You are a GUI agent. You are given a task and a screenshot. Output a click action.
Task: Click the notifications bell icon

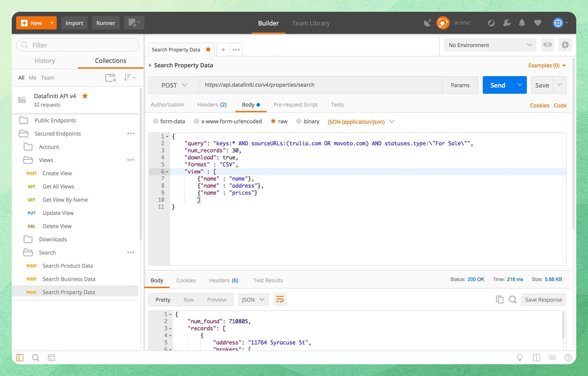pyautogui.click(x=522, y=23)
